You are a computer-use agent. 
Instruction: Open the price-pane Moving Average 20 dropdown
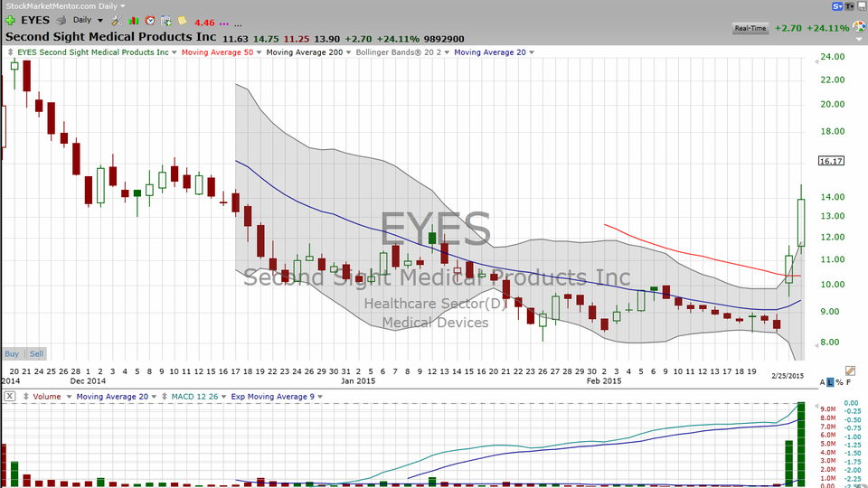coord(532,52)
